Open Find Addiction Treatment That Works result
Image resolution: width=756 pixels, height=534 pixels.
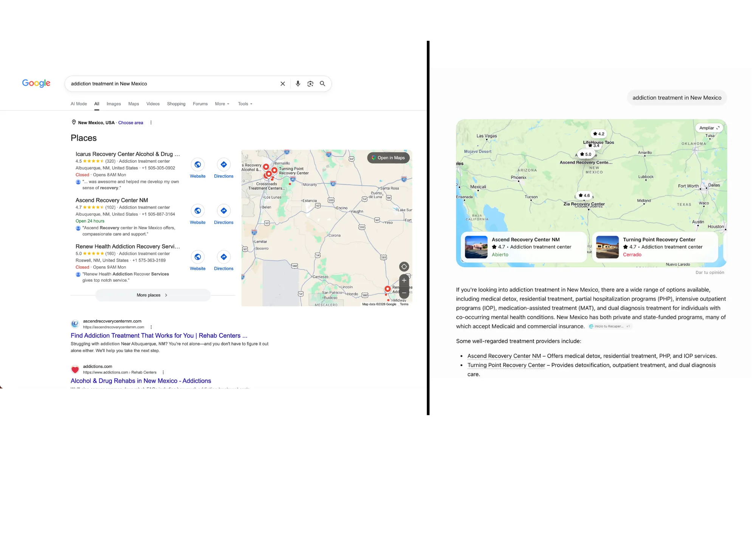point(159,336)
